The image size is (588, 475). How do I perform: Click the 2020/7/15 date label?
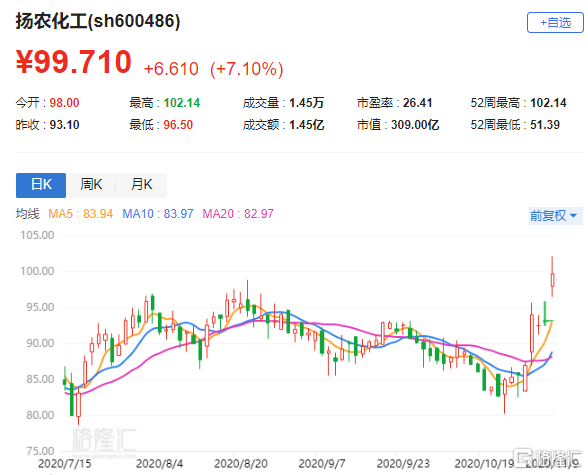[x=65, y=464]
